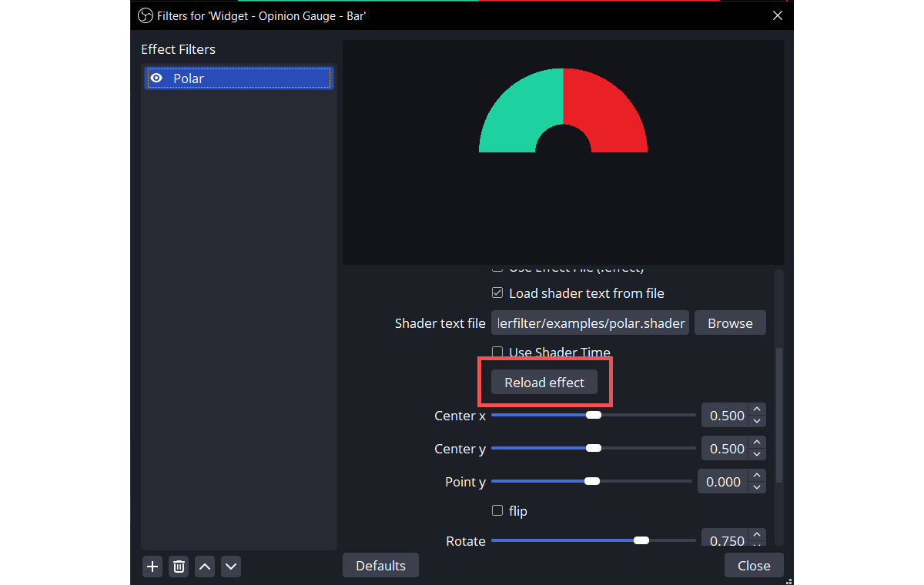Click the Center y label
The height and width of the screenshot is (585, 924).
point(460,449)
